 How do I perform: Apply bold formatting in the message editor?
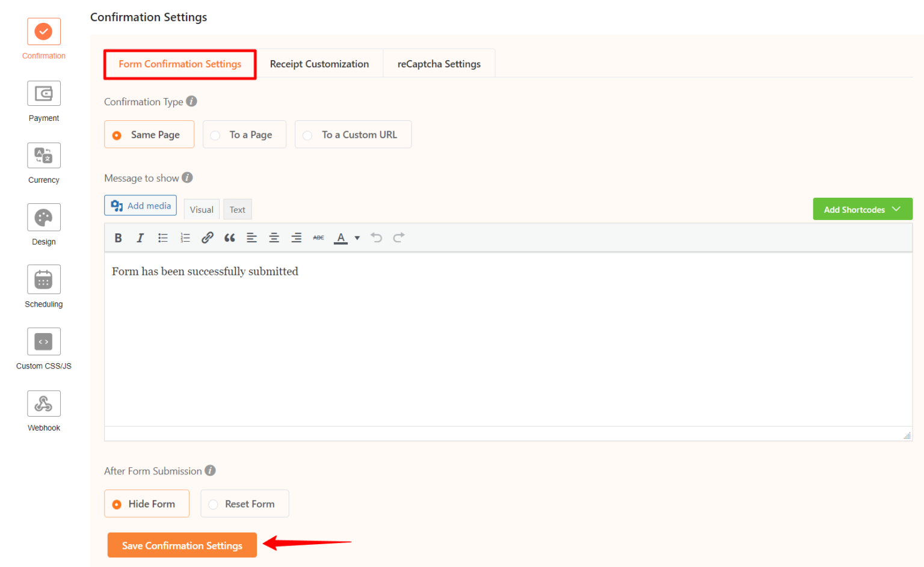(x=118, y=238)
